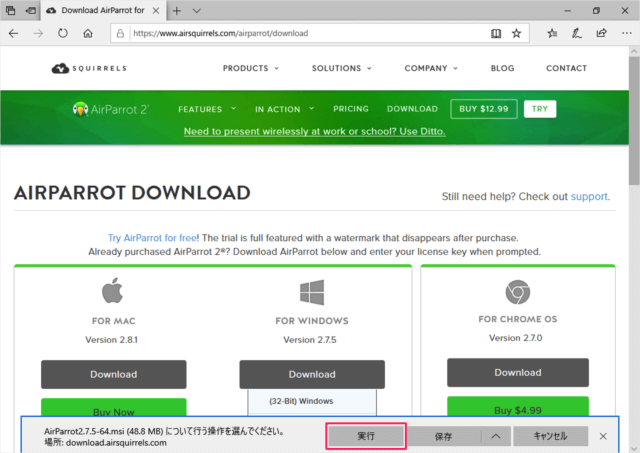Image resolution: width=640 pixels, height=453 pixels.
Task: Open the Ditto promotion link
Action: tap(314, 131)
